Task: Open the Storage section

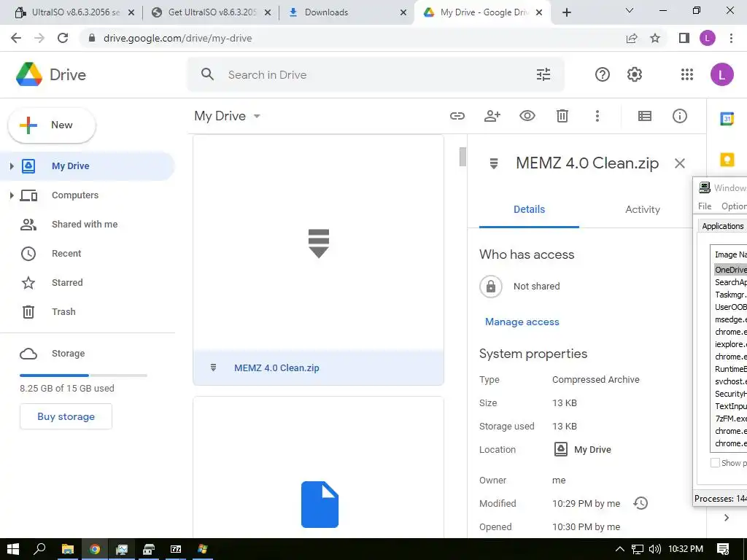Action: pyautogui.click(x=68, y=354)
